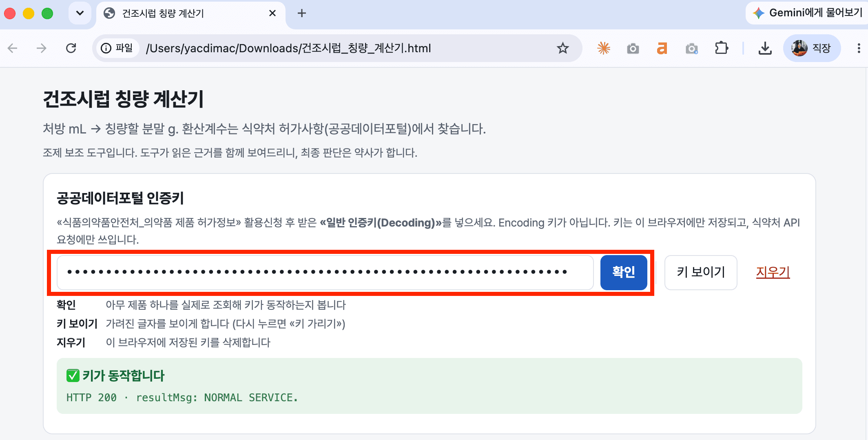
Task: Reload the page with the refresh icon
Action: [71, 48]
